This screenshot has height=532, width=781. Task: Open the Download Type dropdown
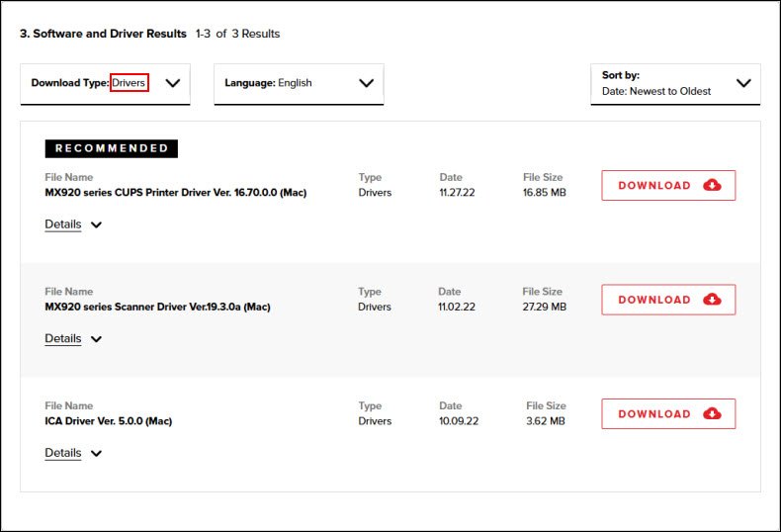(x=105, y=84)
